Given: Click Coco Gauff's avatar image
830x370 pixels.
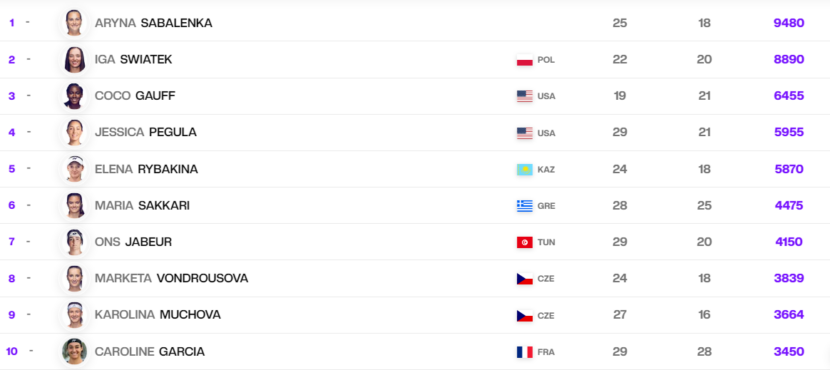Looking at the screenshot, I should coord(74,96).
